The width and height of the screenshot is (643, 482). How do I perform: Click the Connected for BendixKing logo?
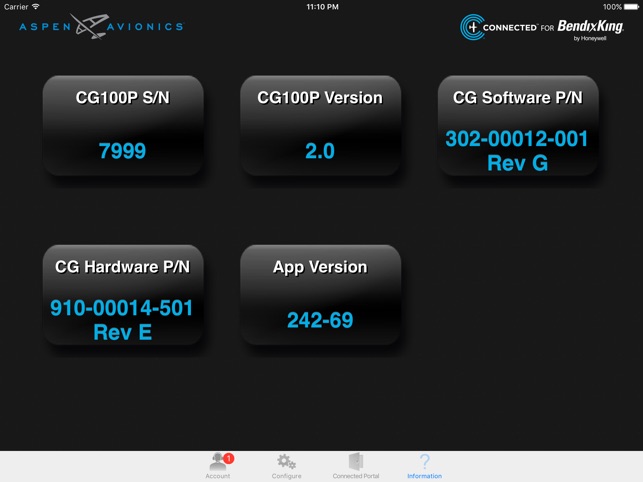click(542, 27)
